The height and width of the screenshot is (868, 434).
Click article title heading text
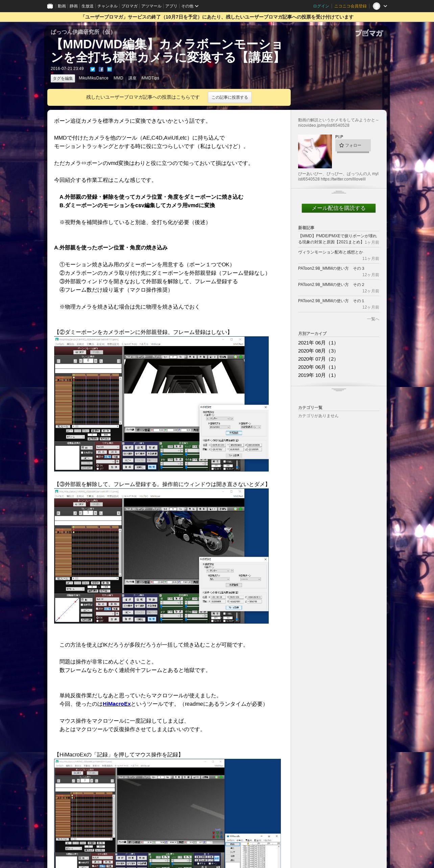pyautogui.click(x=167, y=51)
